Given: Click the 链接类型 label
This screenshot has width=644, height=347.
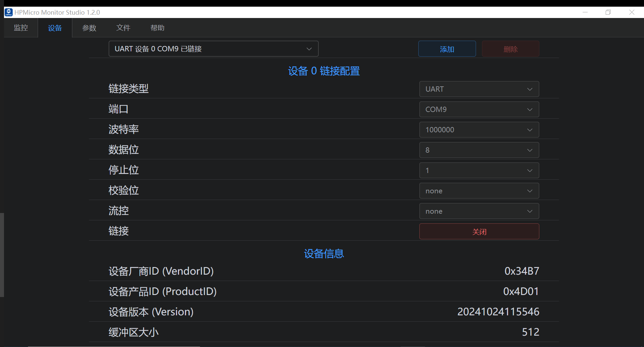Looking at the screenshot, I should click(x=129, y=89).
